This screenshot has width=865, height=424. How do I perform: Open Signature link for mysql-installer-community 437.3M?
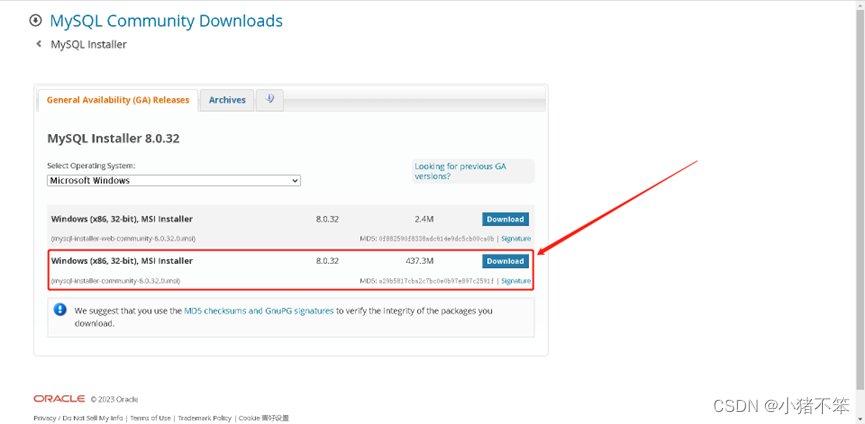pos(516,281)
